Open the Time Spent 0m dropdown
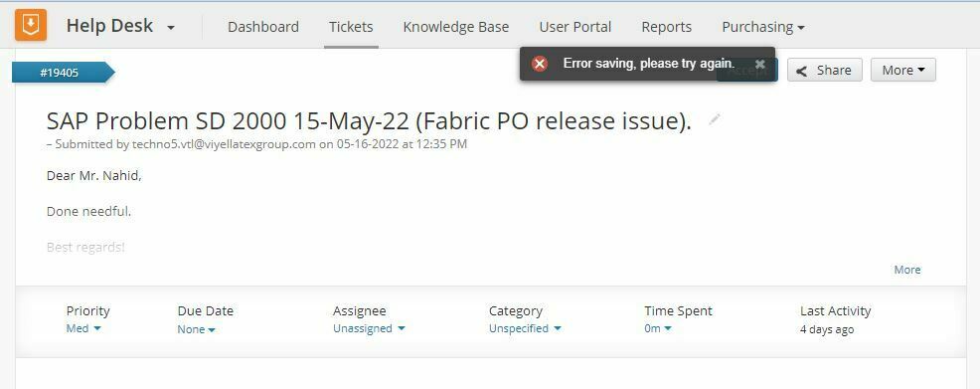Screen dimensions: 980x389 point(658,328)
